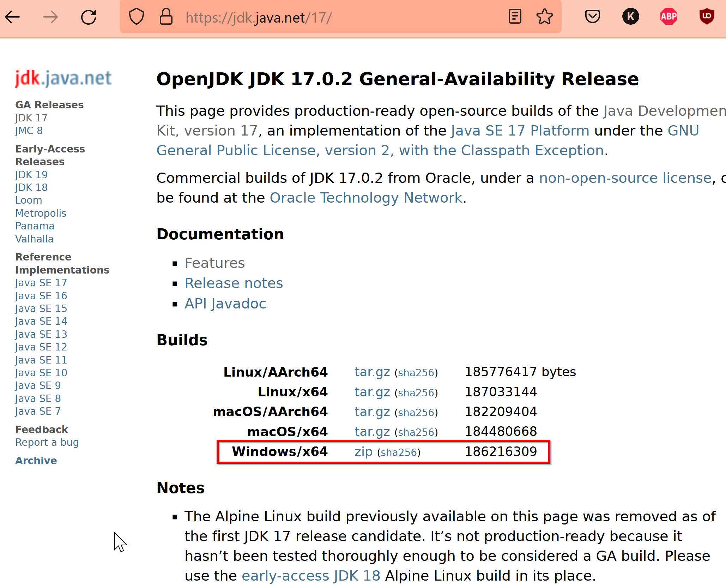Click the 186216309 file size value
This screenshot has height=588, width=726.
tap(501, 451)
